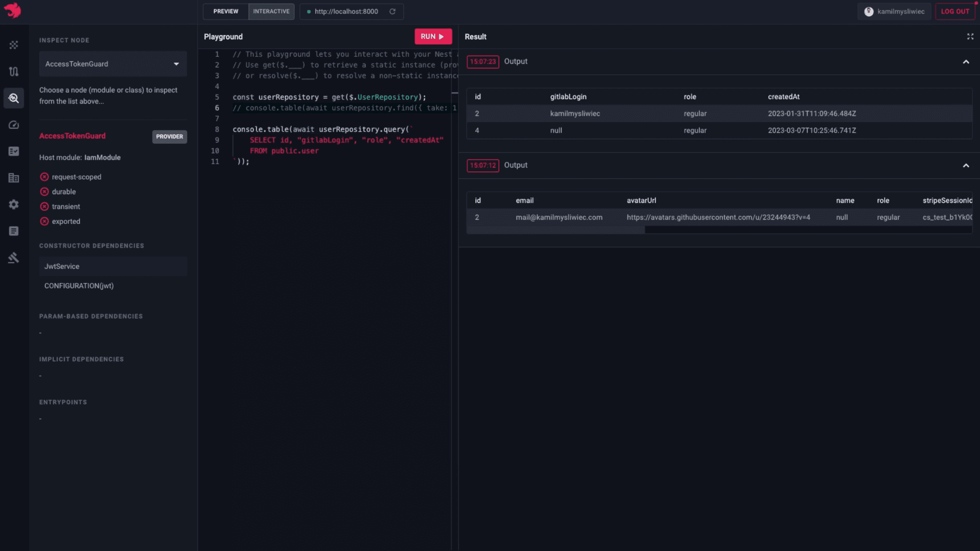Open the modules/organization icon in sidebar

pos(14,178)
